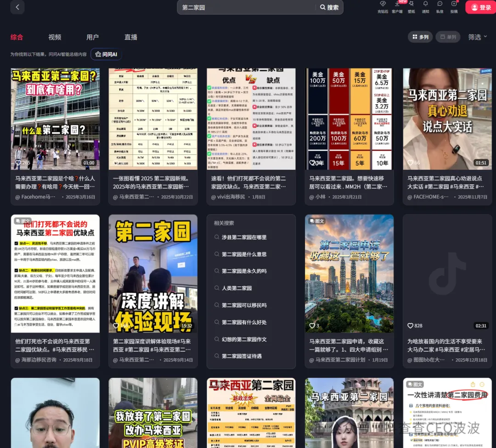
Task: Click the back arrow at top left
Action: 17,7
